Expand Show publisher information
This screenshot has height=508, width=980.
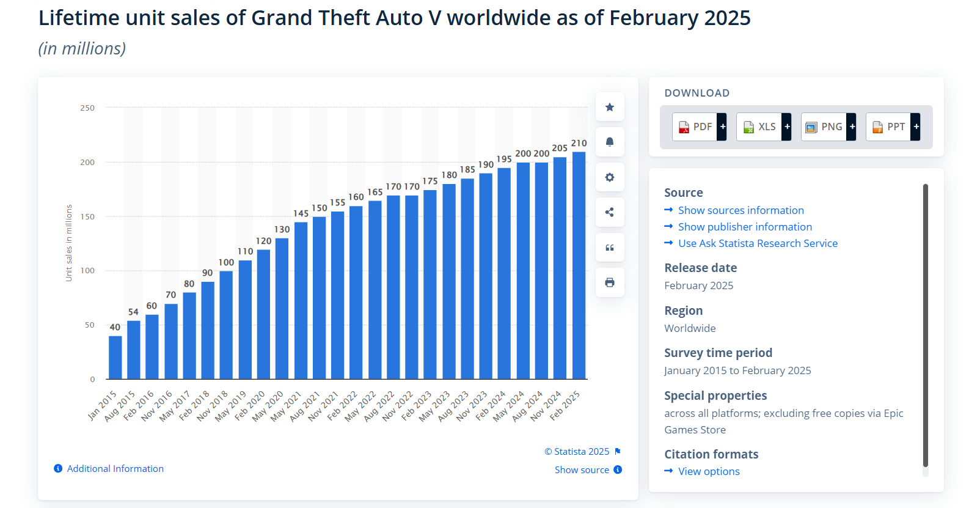[x=745, y=227]
